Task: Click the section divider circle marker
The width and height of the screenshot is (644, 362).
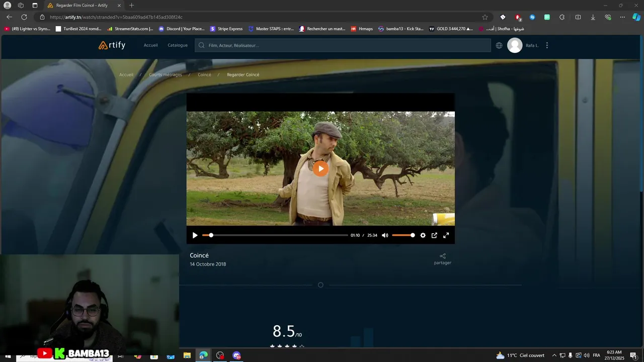Action: pyautogui.click(x=320, y=285)
